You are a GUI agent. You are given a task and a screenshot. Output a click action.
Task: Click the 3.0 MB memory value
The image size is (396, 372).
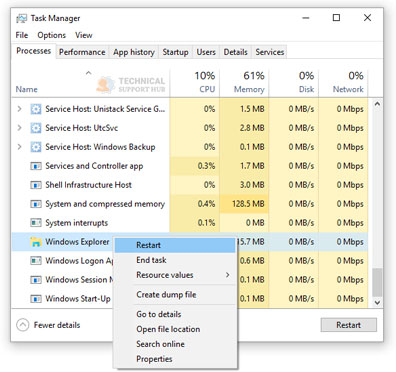(x=252, y=185)
